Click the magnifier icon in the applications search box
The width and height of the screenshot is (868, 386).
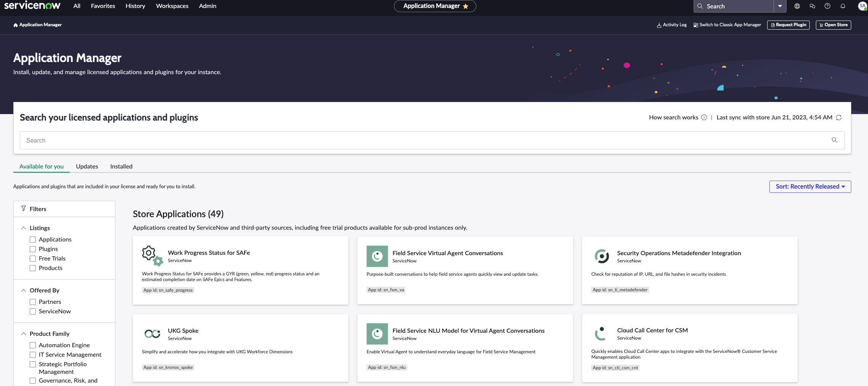pyautogui.click(x=834, y=140)
